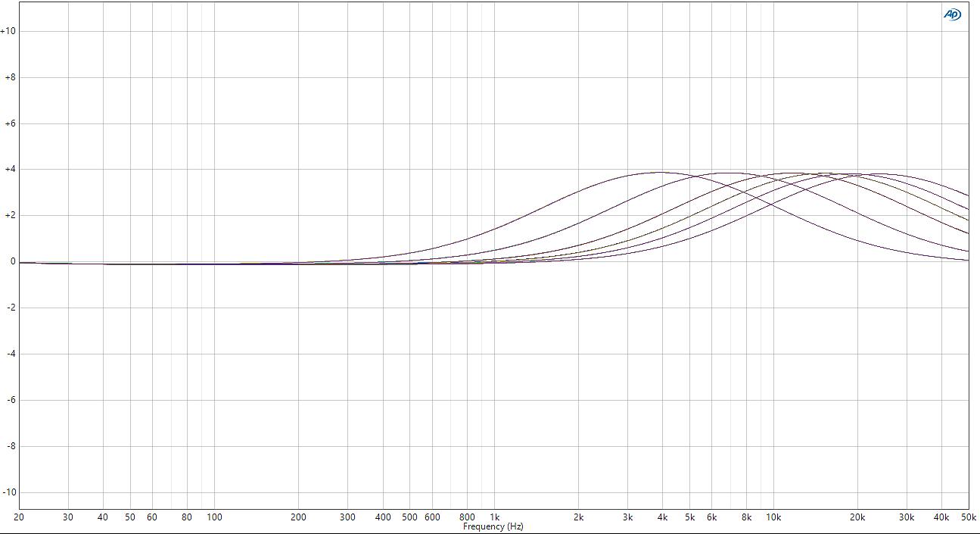Select the +8 vertical axis label
Screen dimensions: 980x534
pyautogui.click(x=10, y=77)
